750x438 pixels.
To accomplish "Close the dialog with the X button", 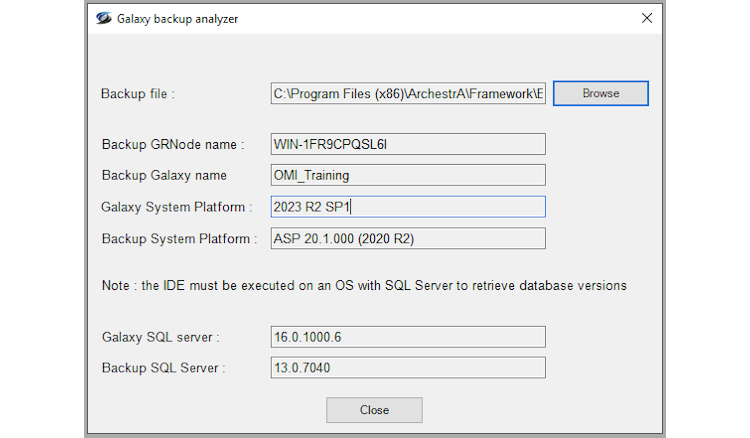I will [x=647, y=18].
